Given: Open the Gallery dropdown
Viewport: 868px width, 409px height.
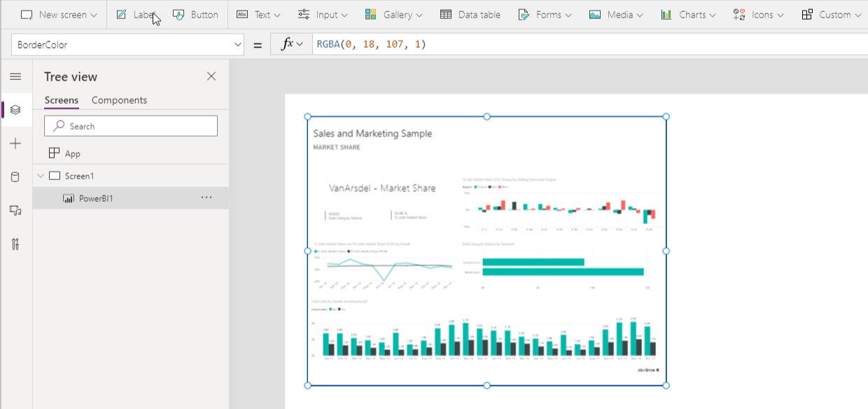Looking at the screenshot, I should [x=393, y=15].
